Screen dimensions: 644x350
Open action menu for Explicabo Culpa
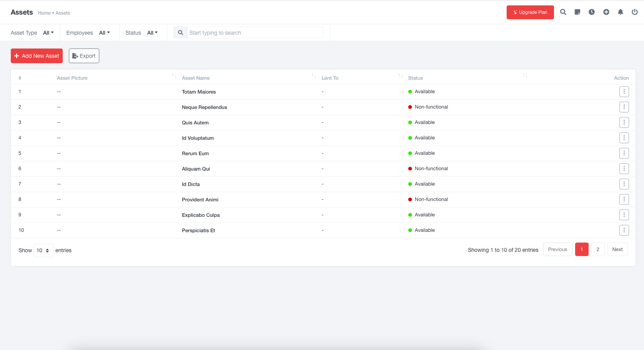tap(624, 215)
